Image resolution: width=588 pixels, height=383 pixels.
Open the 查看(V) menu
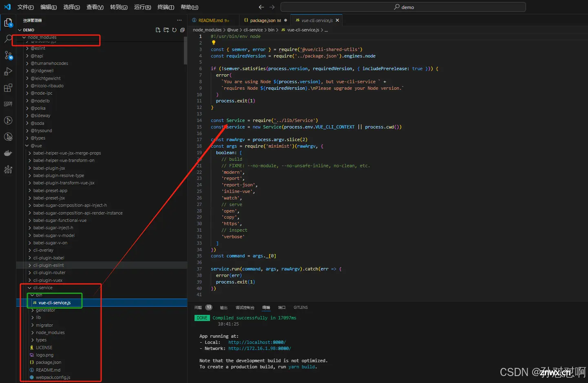(x=95, y=7)
